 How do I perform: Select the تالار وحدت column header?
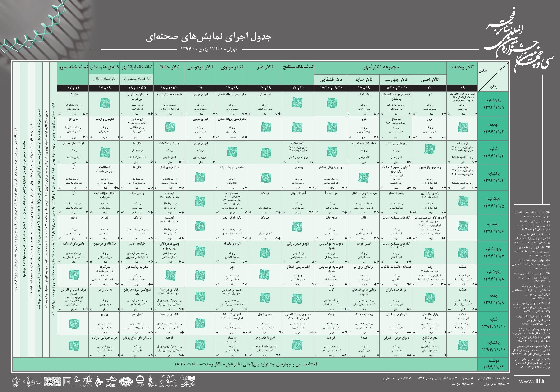462,73
